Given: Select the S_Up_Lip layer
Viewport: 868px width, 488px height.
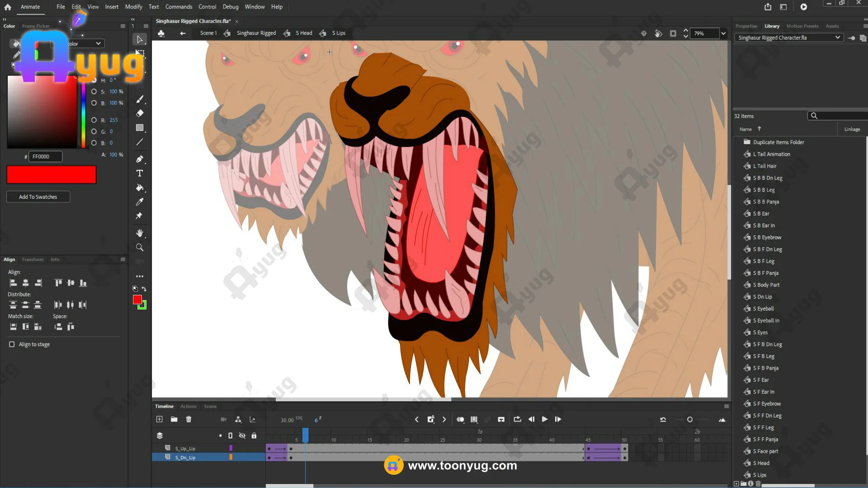Looking at the screenshot, I should tap(185, 449).
